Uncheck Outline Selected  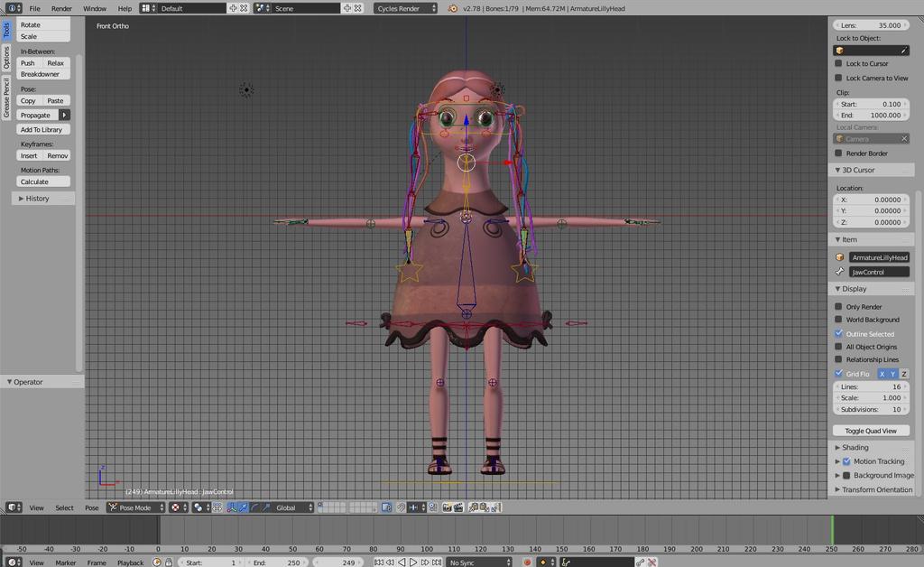click(x=838, y=333)
